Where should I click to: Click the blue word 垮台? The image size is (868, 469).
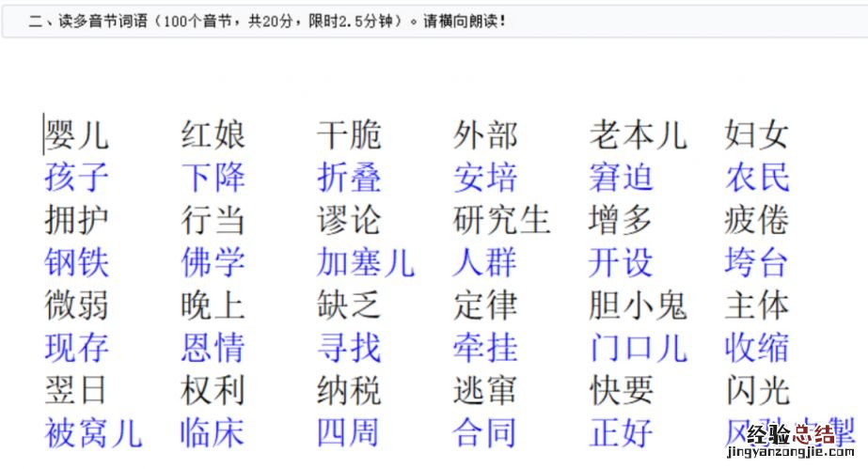point(757,262)
